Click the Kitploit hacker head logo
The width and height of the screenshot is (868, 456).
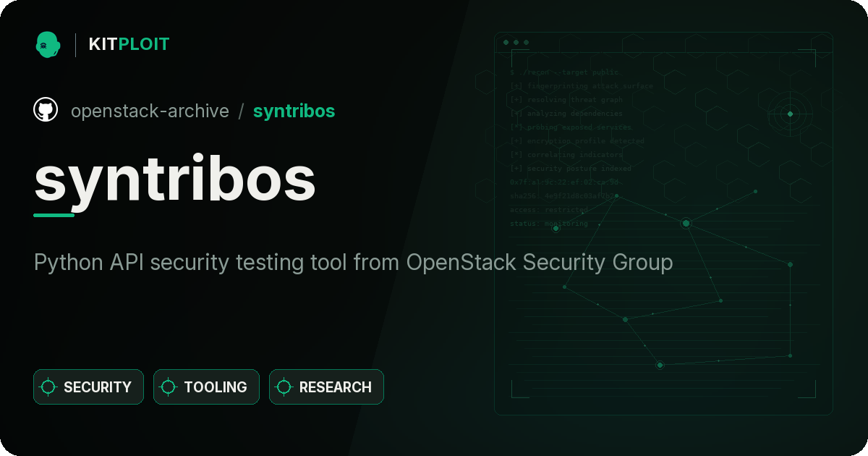(48, 44)
